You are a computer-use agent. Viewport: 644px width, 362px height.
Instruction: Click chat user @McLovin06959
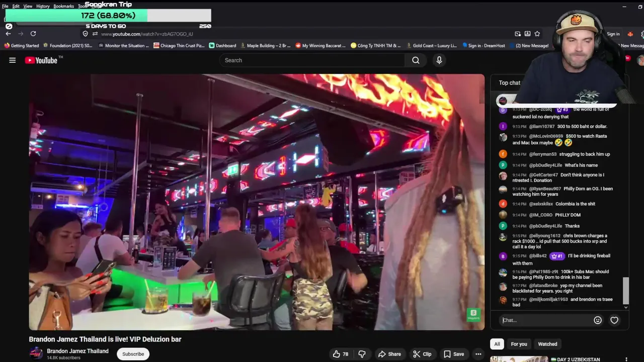[546, 136]
